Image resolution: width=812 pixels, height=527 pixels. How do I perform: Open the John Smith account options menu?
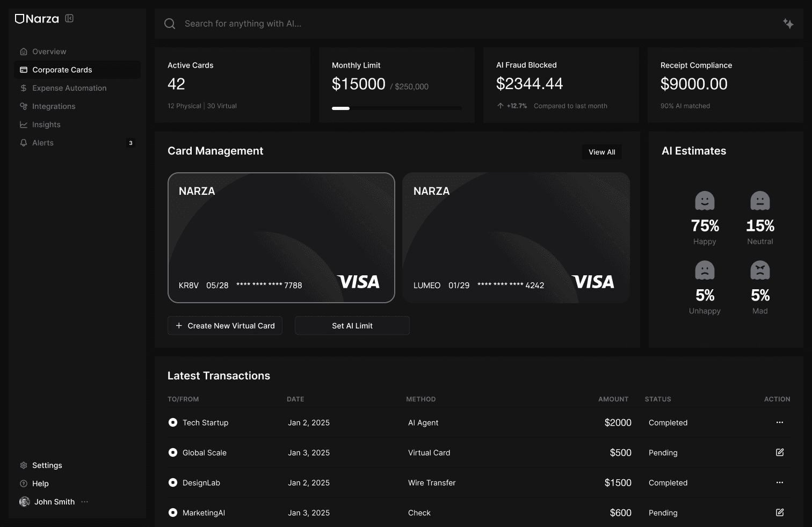[x=84, y=501]
